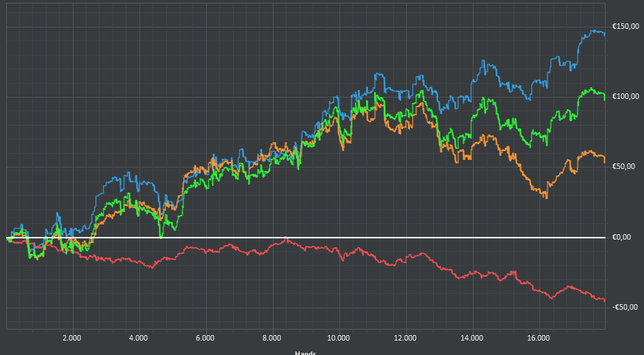Select the 10.000 hands axis tick
Image resolution: width=644 pixels, height=355 pixels.
click(338, 338)
